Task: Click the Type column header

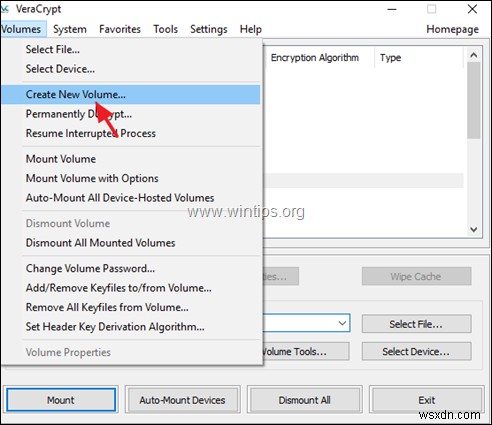Action: 419,58
